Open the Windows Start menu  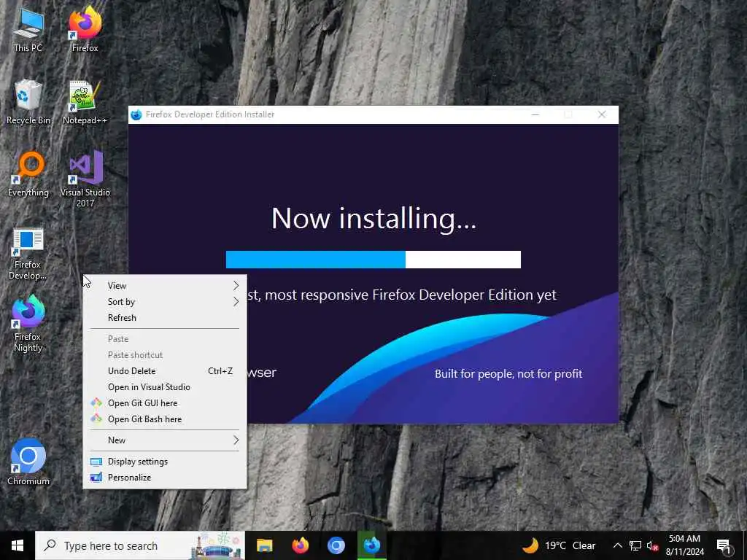click(x=18, y=545)
